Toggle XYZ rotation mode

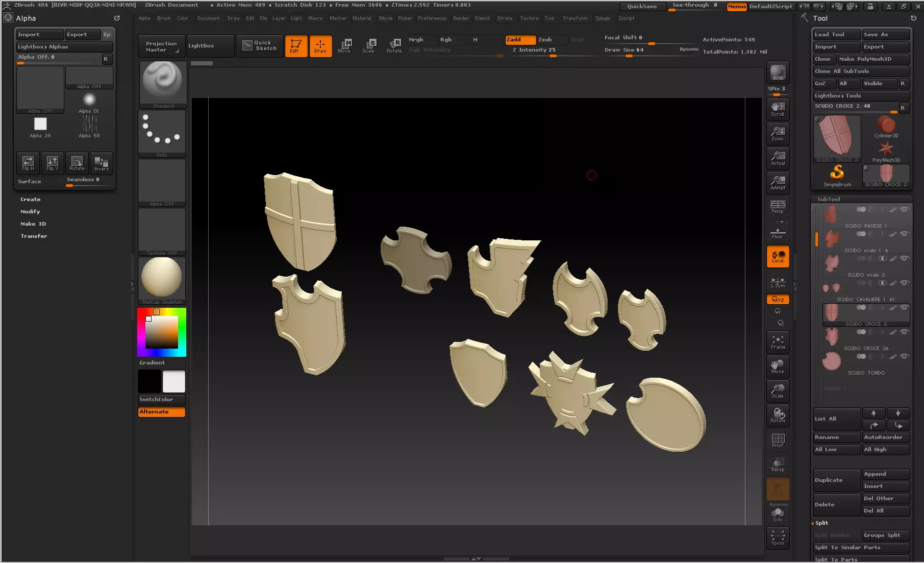point(778,300)
